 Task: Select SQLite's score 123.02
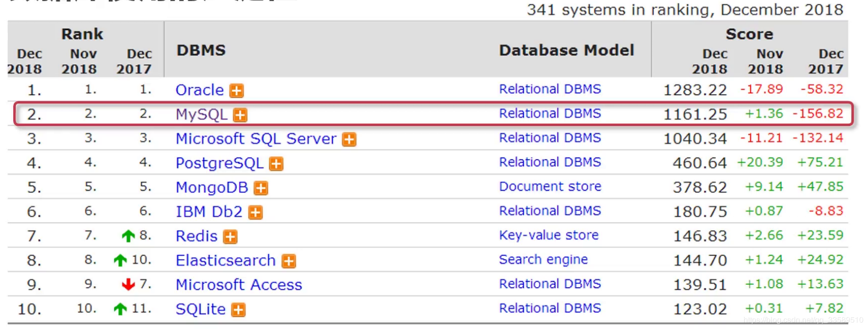tap(700, 309)
